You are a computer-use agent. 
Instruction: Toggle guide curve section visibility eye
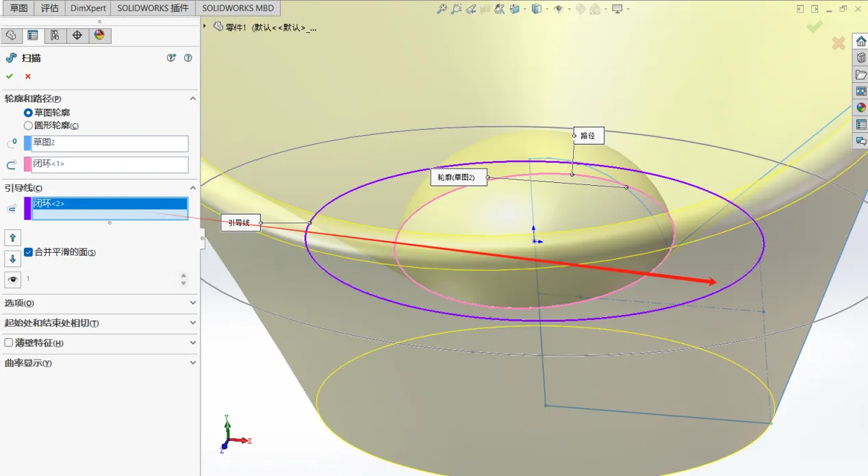[12, 279]
